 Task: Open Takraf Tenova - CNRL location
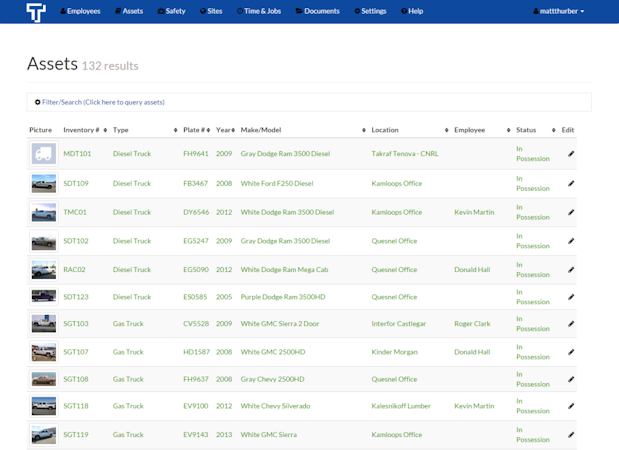[x=405, y=154]
